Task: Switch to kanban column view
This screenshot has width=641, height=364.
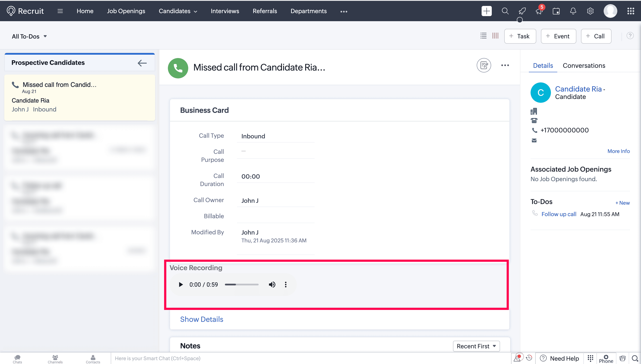Action: (495, 36)
